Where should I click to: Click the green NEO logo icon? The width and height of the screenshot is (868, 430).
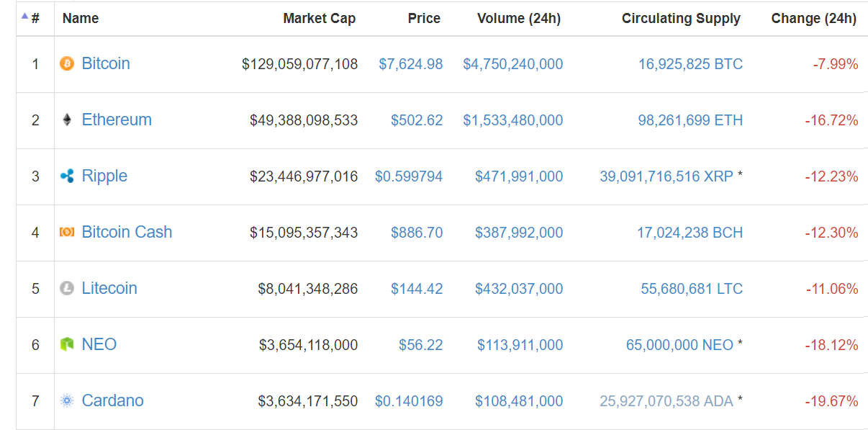pos(67,344)
